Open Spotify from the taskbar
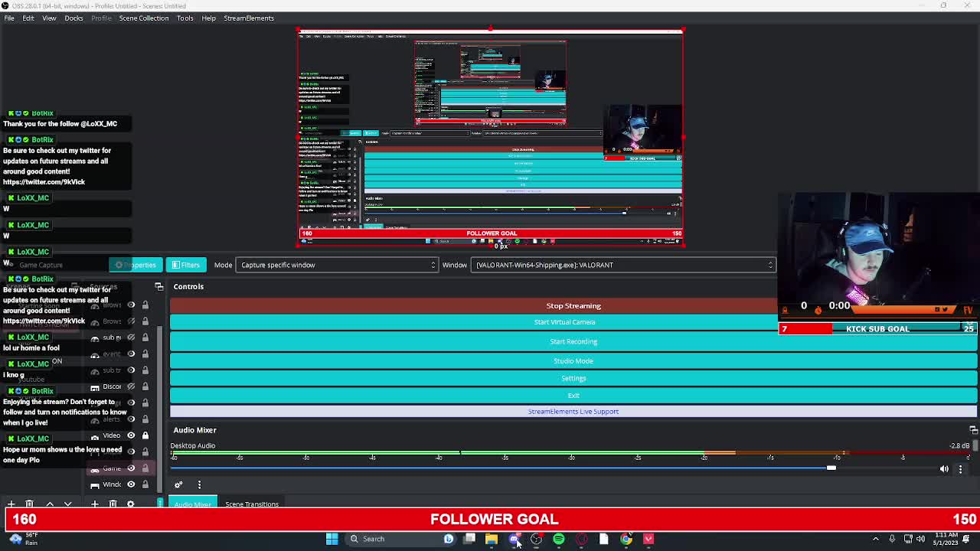980x551 pixels. (x=559, y=539)
